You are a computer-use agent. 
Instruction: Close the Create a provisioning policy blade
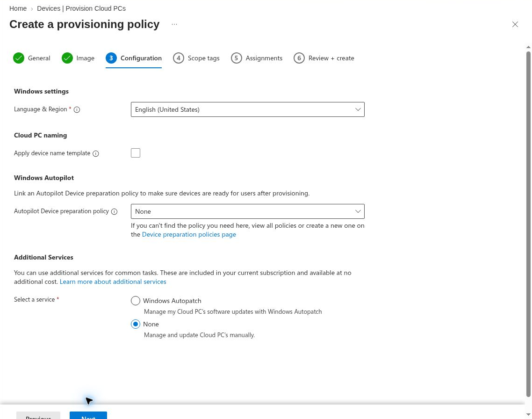click(515, 24)
